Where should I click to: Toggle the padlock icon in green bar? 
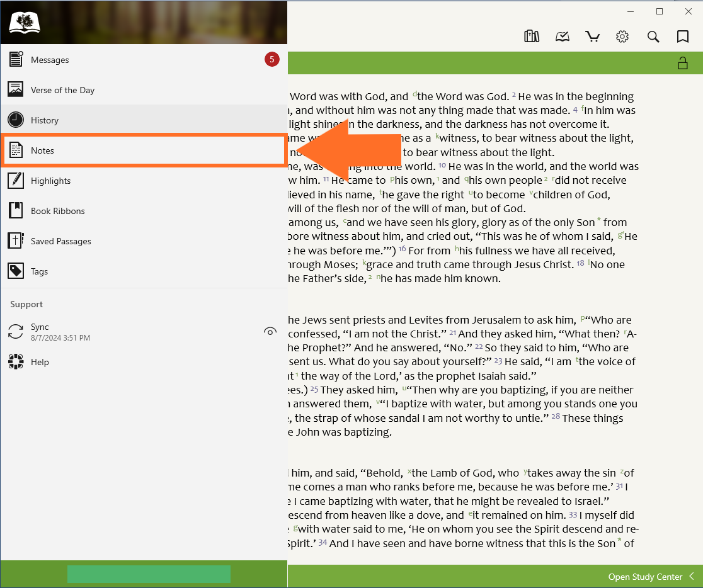[x=682, y=62]
